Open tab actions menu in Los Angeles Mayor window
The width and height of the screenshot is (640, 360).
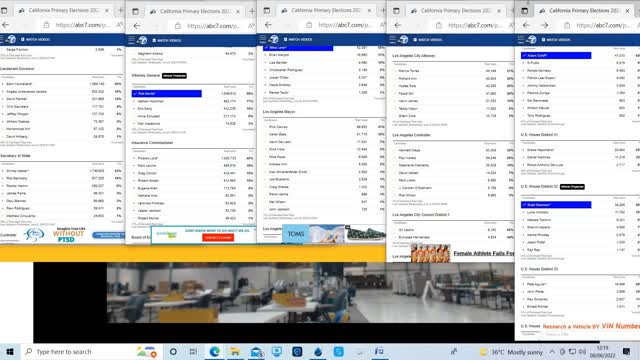pyautogui.click(x=267, y=10)
